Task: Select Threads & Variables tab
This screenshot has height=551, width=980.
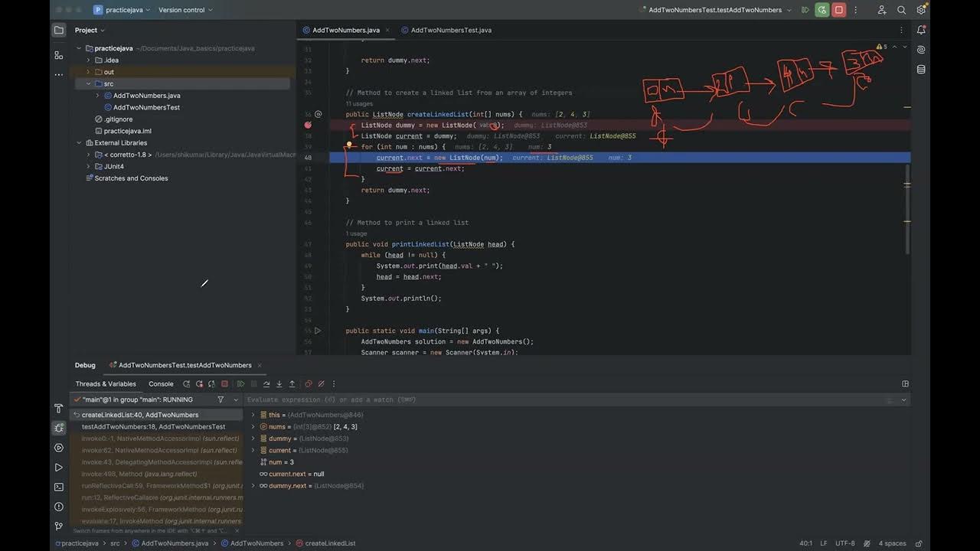Action: [106, 384]
